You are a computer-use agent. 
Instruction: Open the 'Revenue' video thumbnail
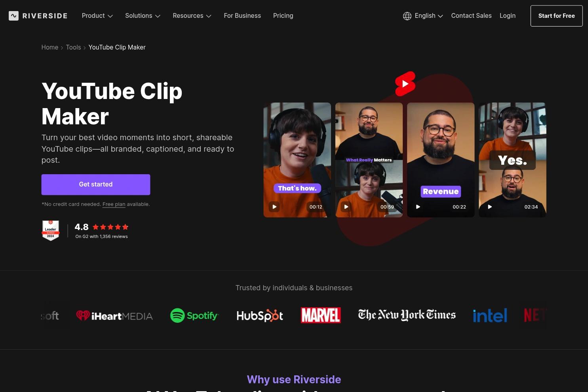tap(441, 160)
